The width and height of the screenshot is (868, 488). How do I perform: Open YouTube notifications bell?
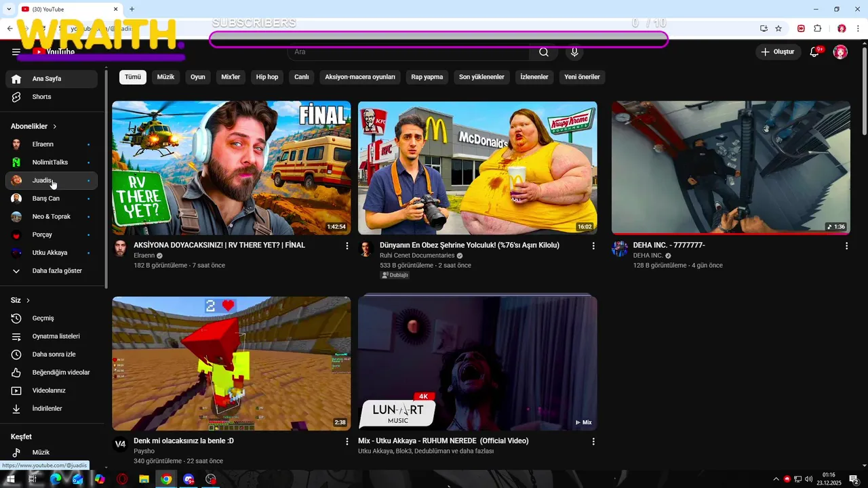(x=815, y=52)
